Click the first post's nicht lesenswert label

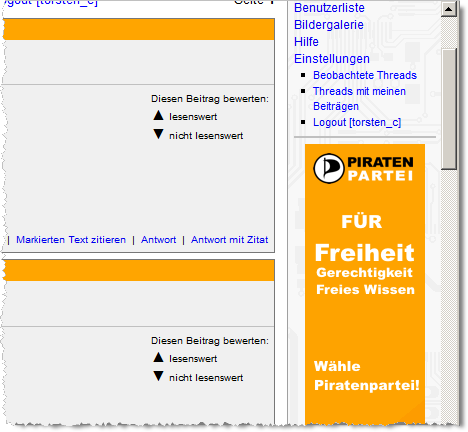point(206,136)
